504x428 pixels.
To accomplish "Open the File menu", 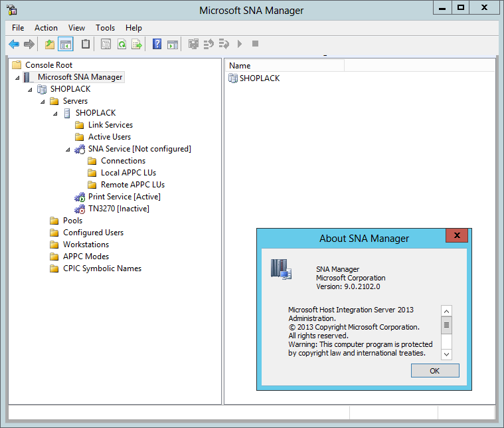I will tap(18, 28).
